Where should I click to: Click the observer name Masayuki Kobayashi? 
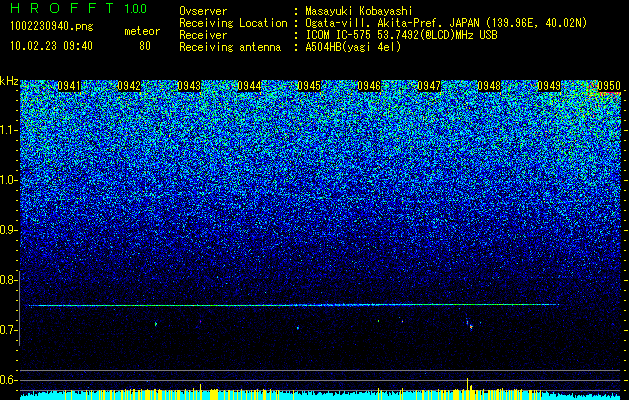click(359, 12)
